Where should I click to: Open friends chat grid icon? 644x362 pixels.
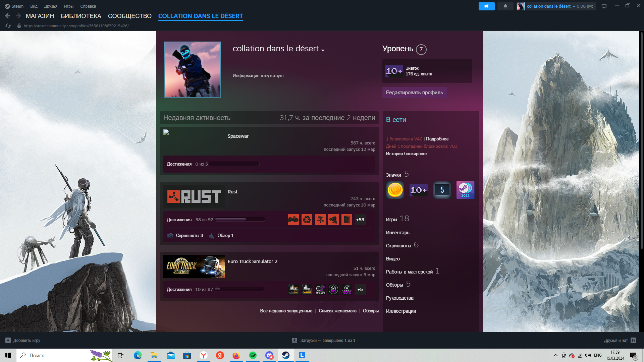(x=633, y=340)
